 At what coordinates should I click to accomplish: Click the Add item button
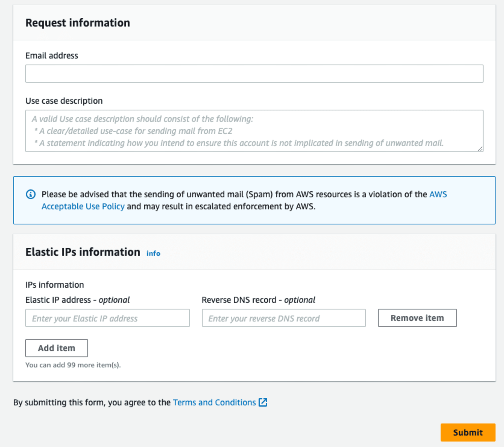tap(56, 348)
